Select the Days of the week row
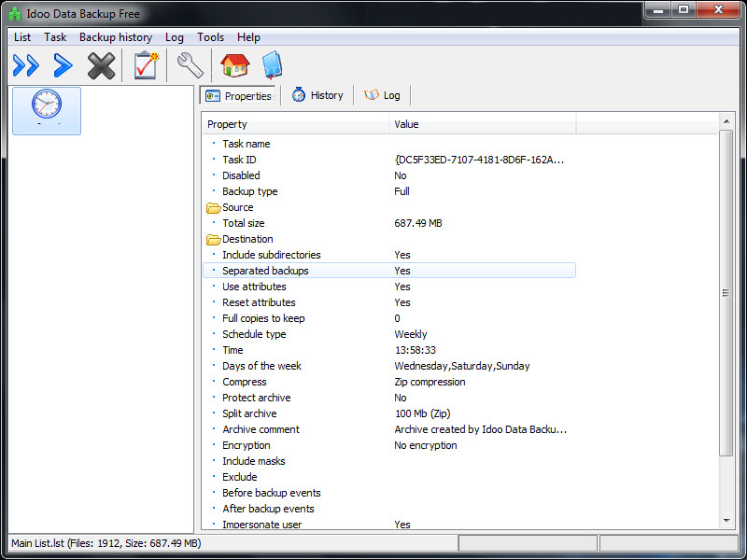Screen dimensions: 747x560 tap(389, 366)
